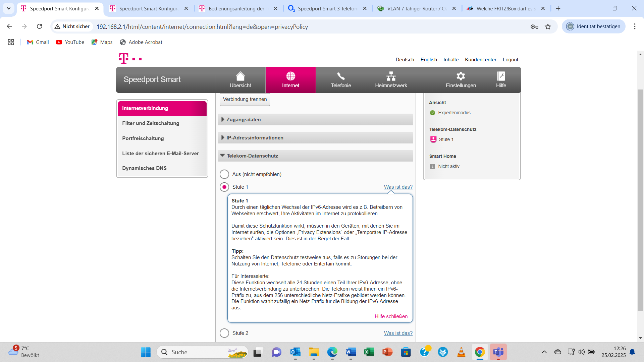Click Identität bestätigen profile button
The width and height of the screenshot is (644, 362).
(593, 26)
